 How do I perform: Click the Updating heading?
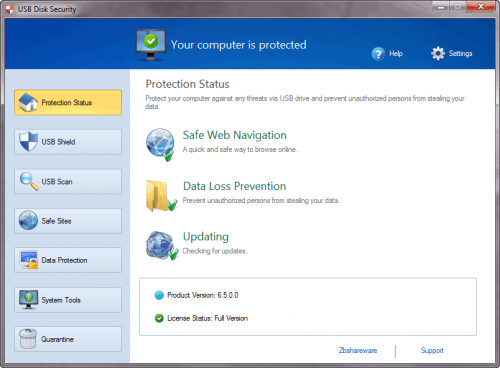click(206, 237)
